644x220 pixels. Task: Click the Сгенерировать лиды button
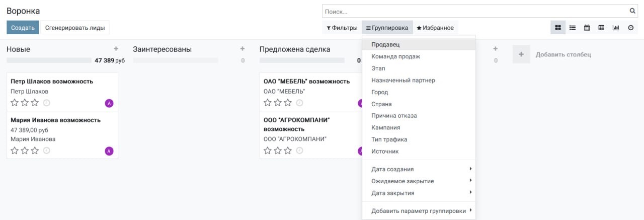[75, 28]
